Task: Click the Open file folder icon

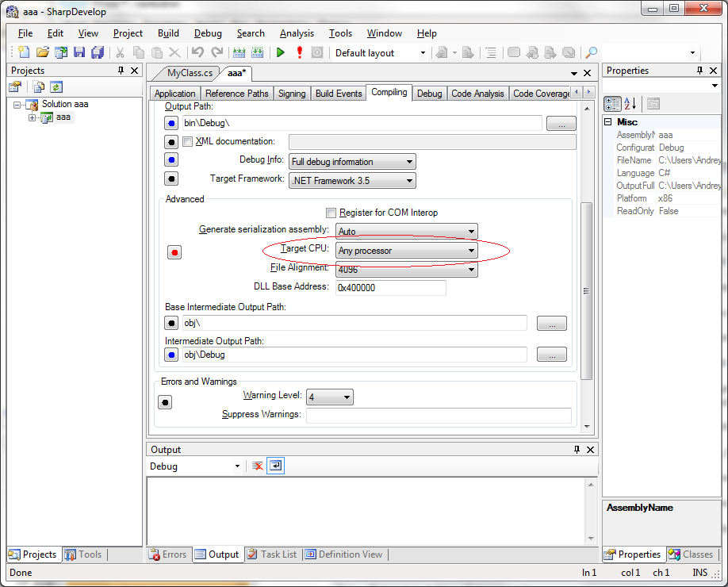Action: click(x=42, y=53)
